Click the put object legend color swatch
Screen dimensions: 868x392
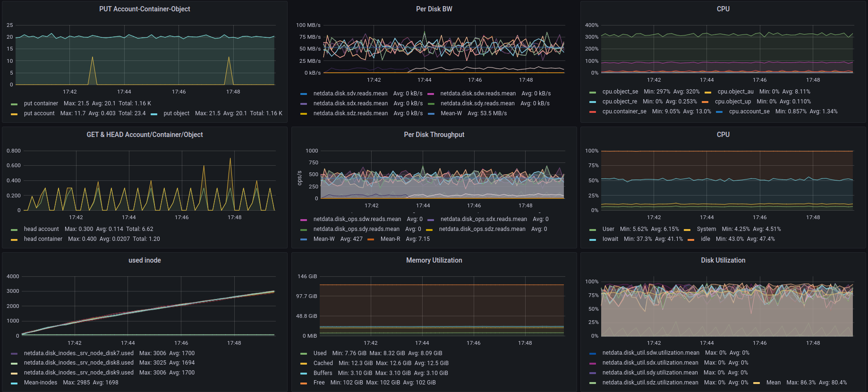[154, 114]
